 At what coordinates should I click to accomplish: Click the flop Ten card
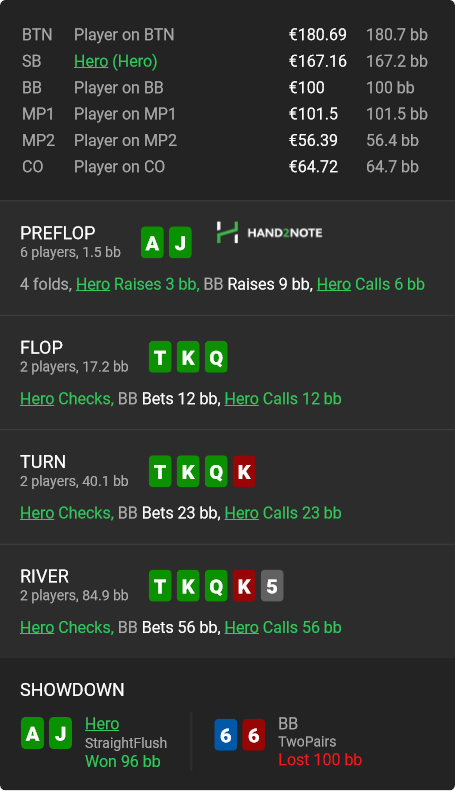[x=160, y=357]
